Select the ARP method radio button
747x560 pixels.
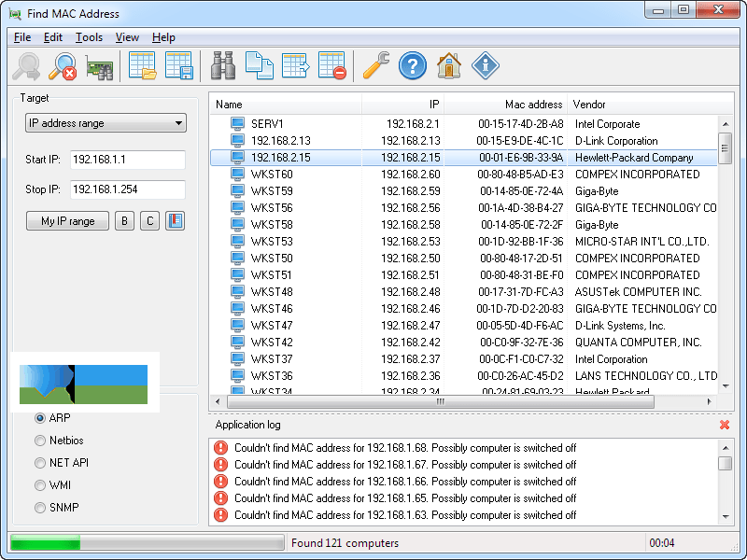pyautogui.click(x=40, y=418)
